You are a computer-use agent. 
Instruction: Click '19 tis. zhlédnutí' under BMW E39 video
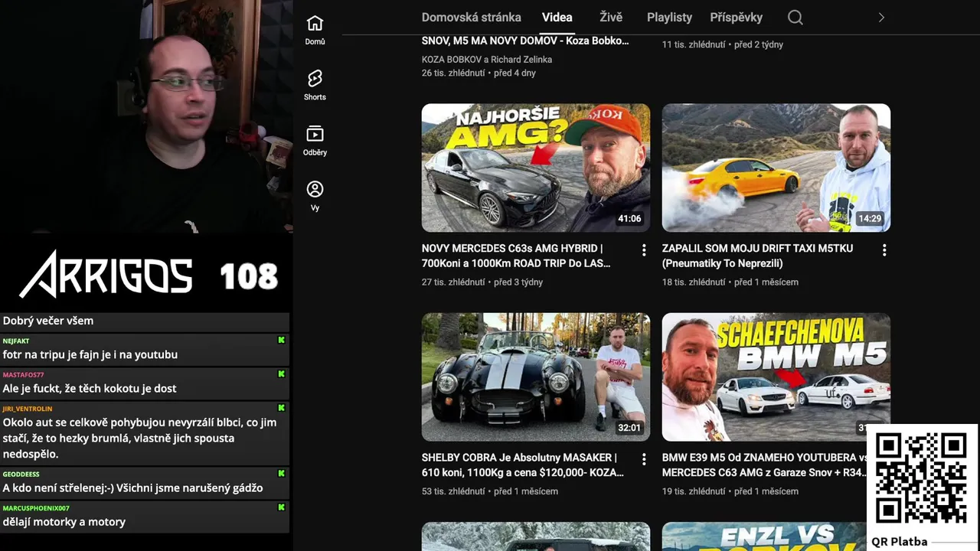point(694,491)
